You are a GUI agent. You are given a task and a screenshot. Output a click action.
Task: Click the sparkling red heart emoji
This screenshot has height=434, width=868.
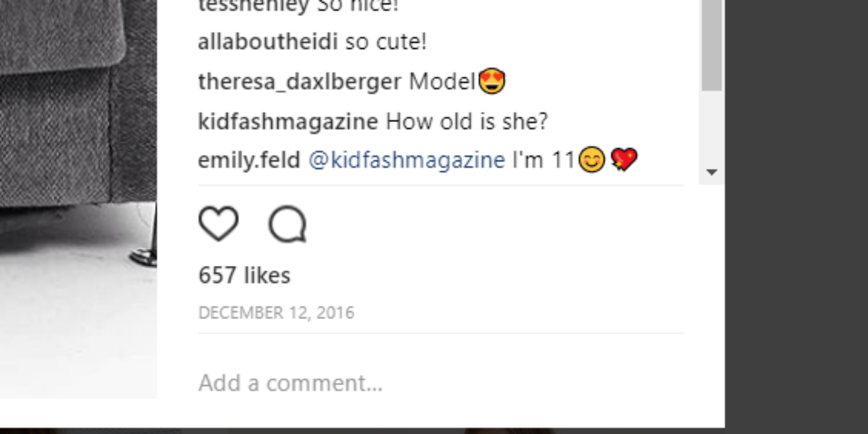point(623,160)
